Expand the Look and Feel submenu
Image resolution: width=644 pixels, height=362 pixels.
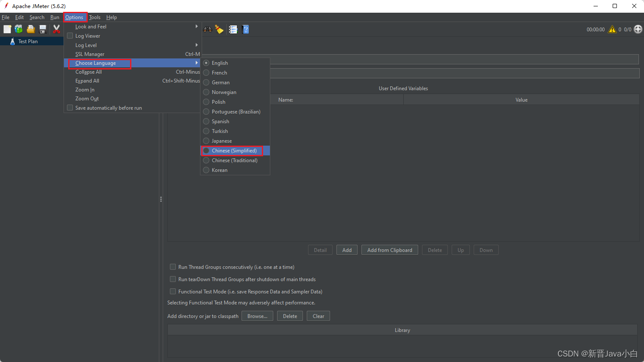coord(133,27)
